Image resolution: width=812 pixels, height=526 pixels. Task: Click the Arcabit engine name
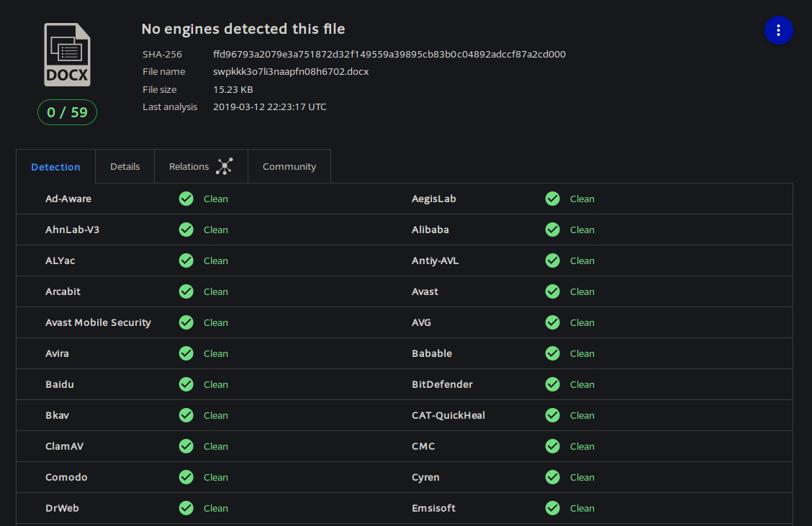[63, 291]
